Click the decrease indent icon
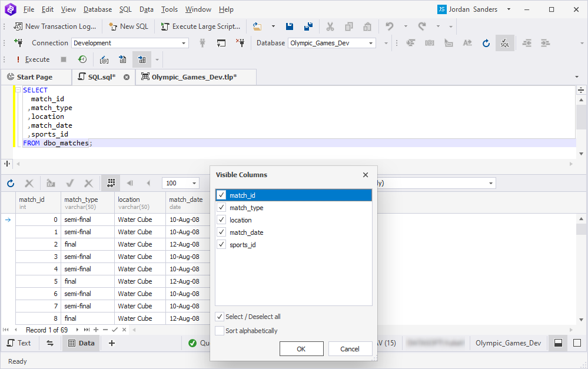The width and height of the screenshot is (588, 369). click(527, 43)
